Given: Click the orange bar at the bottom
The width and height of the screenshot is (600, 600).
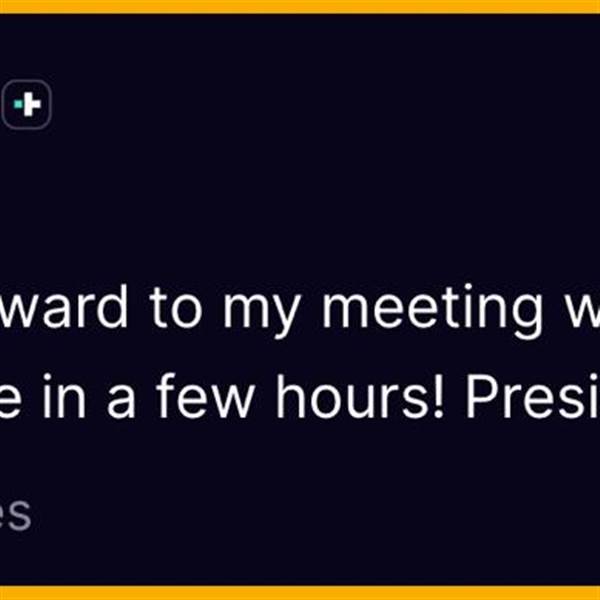Looking at the screenshot, I should [300, 593].
